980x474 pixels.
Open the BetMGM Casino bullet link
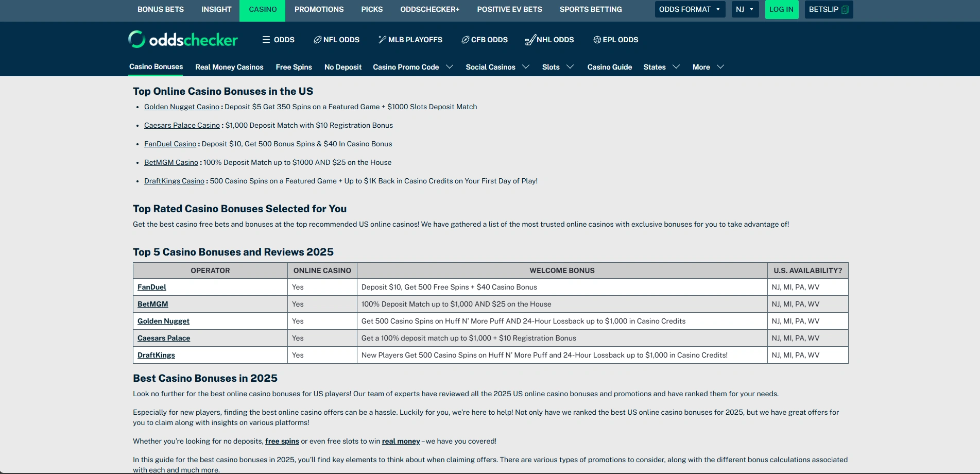[x=171, y=162]
